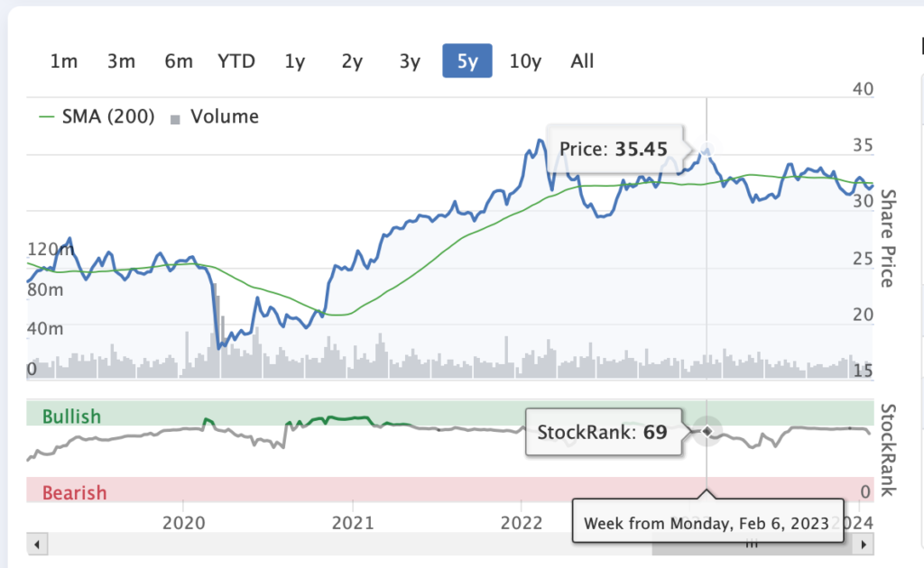Select the 3y range option
The image size is (924, 568).
409,61
